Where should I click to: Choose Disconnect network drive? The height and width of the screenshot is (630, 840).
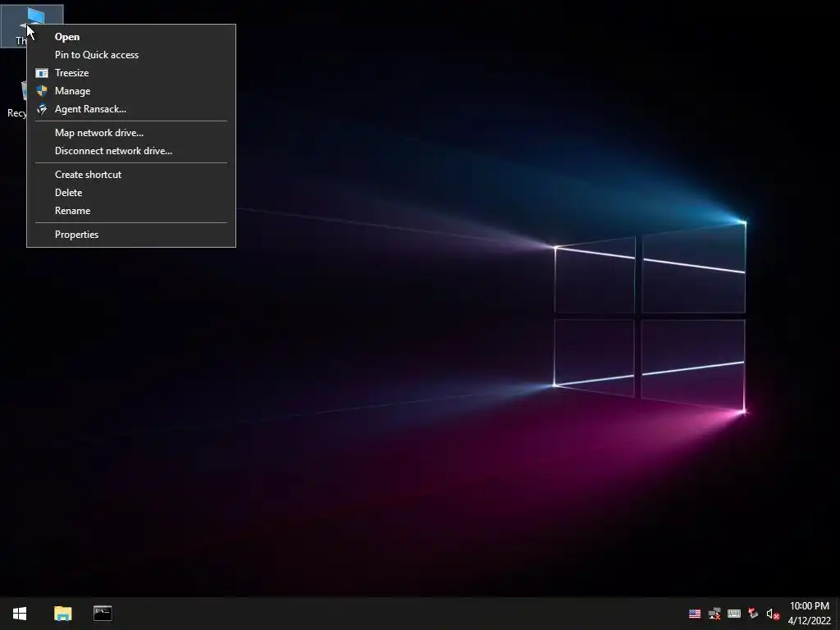[131, 151]
